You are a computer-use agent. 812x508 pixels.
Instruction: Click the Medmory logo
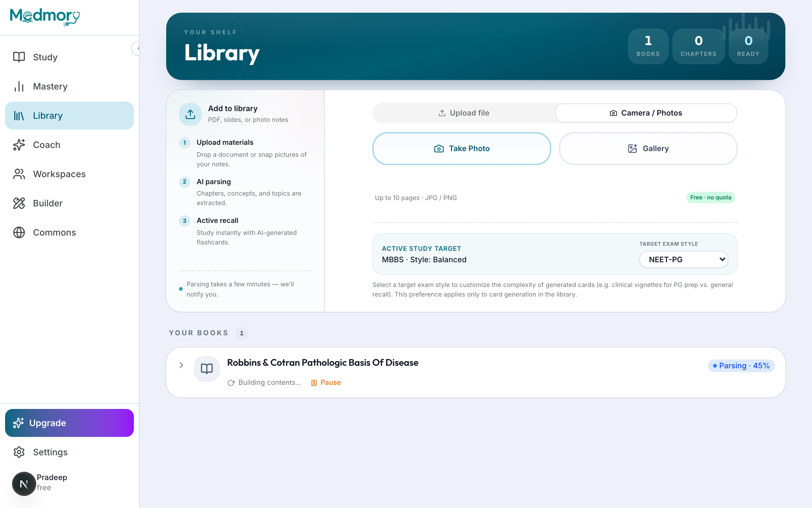coord(45,17)
